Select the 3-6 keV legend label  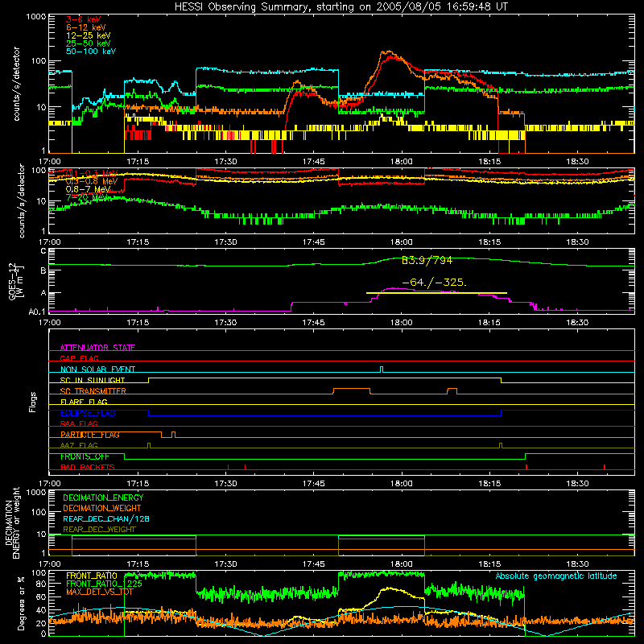coord(84,19)
